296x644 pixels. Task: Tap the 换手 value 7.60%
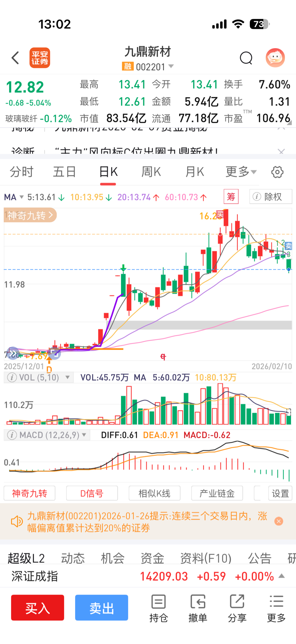(274, 84)
